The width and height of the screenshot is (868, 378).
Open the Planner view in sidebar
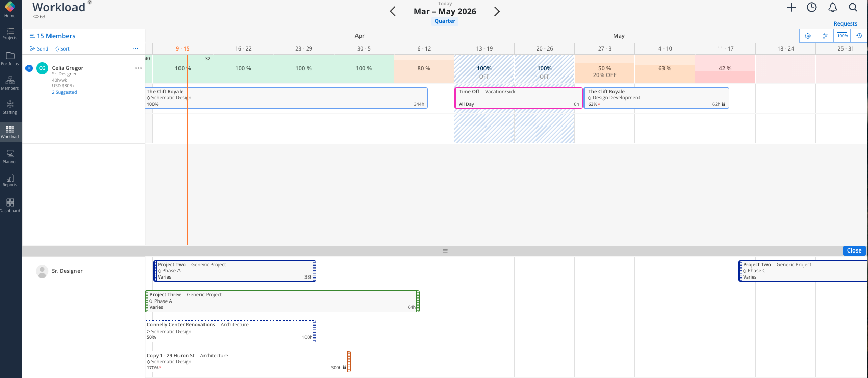click(x=10, y=156)
